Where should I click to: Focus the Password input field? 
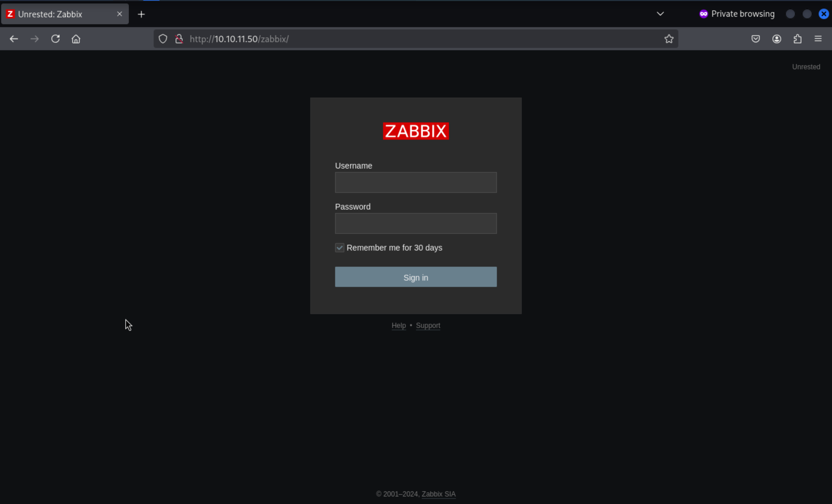pyautogui.click(x=416, y=223)
